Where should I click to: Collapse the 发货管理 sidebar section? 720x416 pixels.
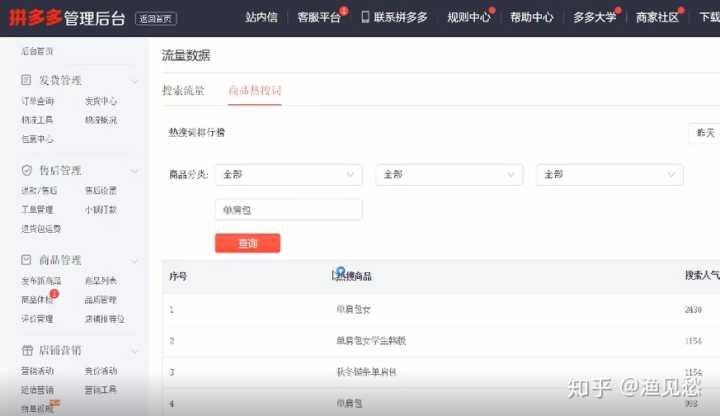click(x=135, y=82)
